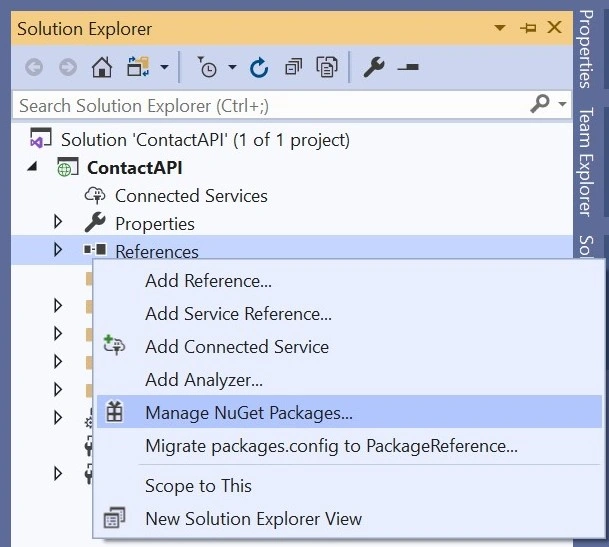The width and height of the screenshot is (609, 547).
Task: Collapse all items in Solution Explorer
Action: 293,67
